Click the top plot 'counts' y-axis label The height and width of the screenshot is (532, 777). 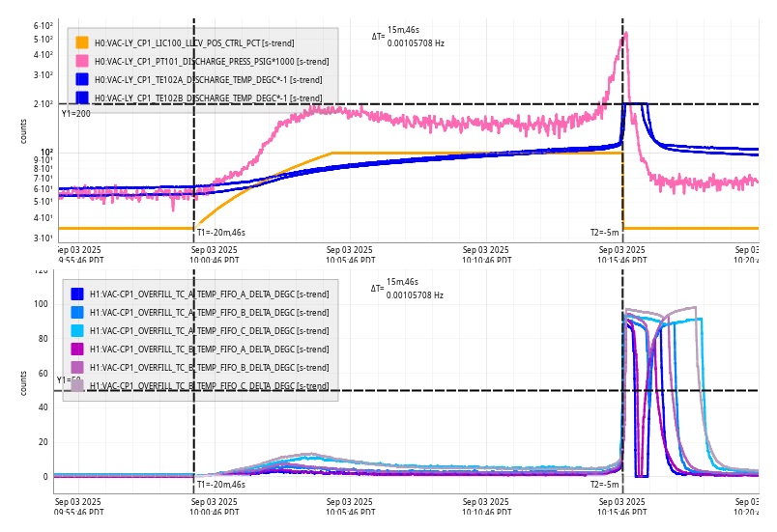coord(24,131)
